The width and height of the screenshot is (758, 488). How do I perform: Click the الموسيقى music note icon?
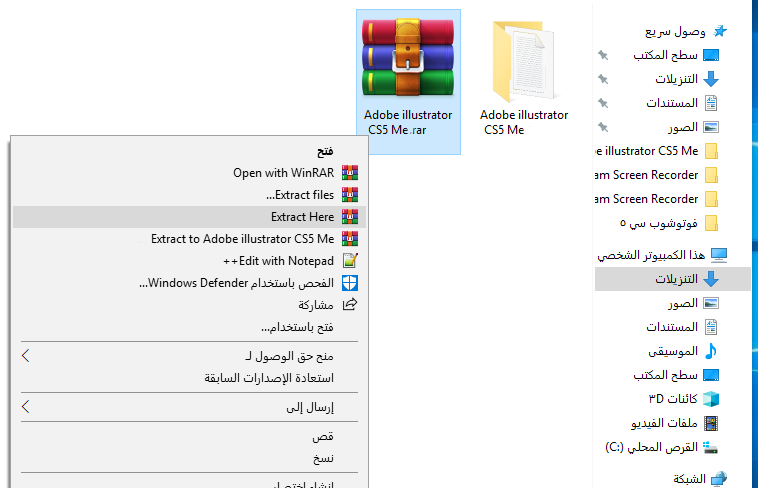711,351
